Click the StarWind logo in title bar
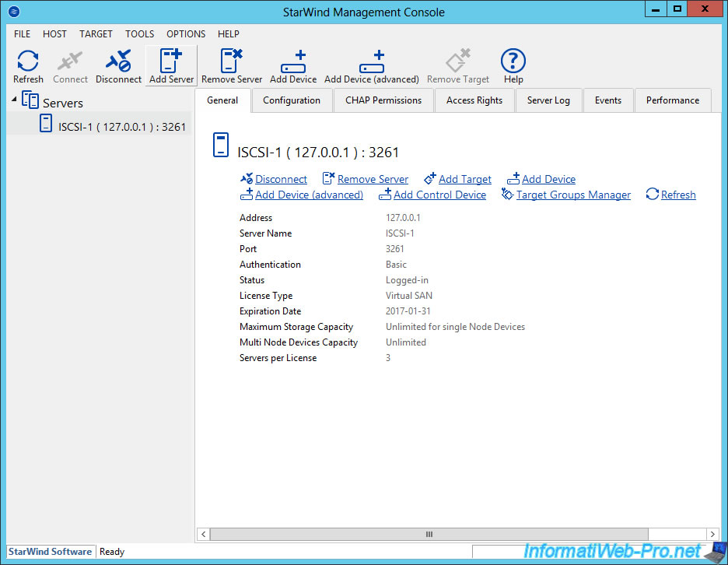This screenshot has height=565, width=728. pyautogui.click(x=14, y=11)
